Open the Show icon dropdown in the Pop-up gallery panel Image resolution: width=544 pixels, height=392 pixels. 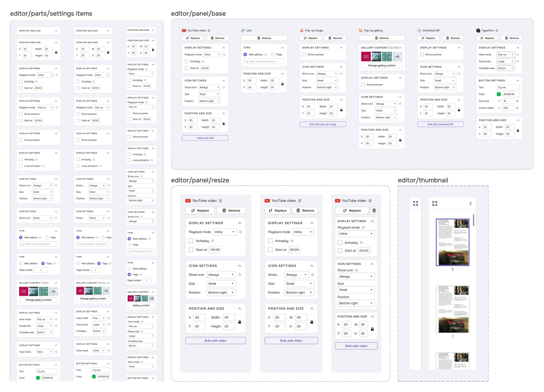tap(386, 104)
